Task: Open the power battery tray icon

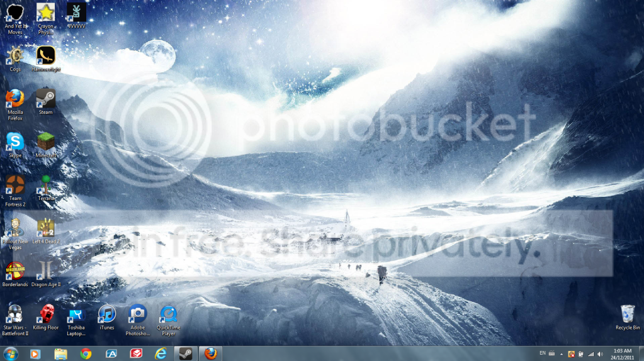Action: (581, 354)
